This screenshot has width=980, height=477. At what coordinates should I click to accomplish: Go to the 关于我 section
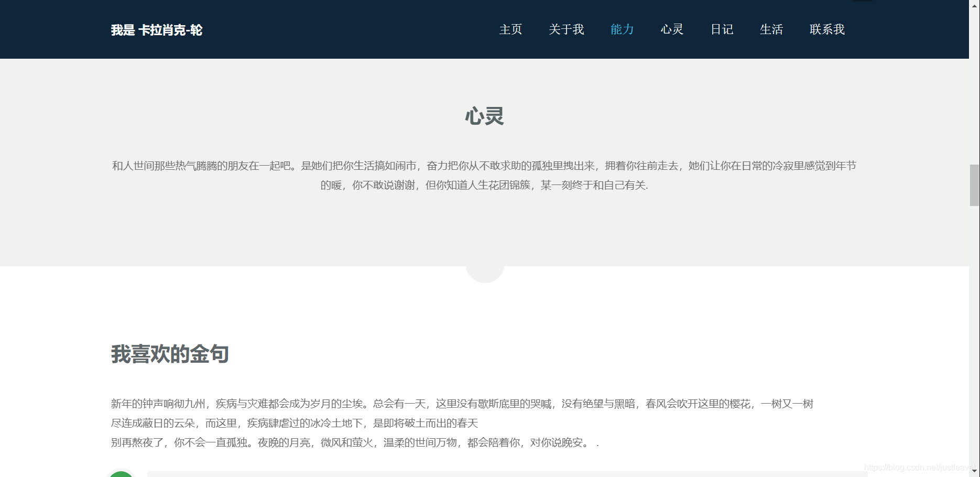(x=566, y=30)
